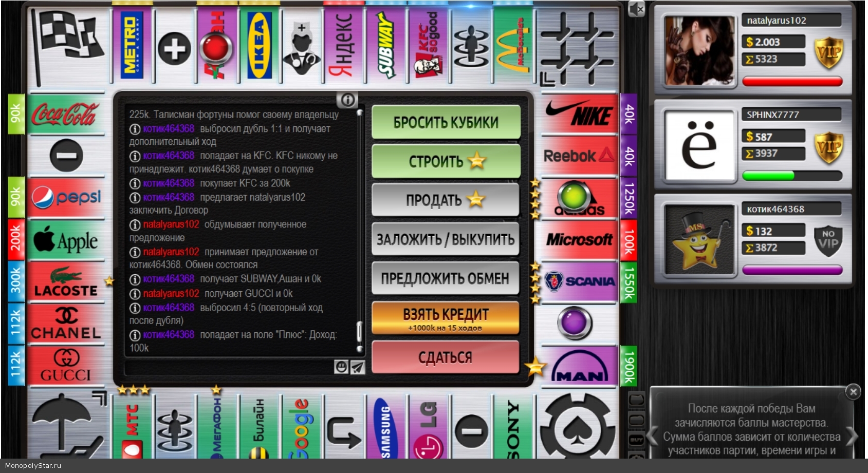Click the Яндекс board tile
Screen dimensions: 868x473
(343, 46)
